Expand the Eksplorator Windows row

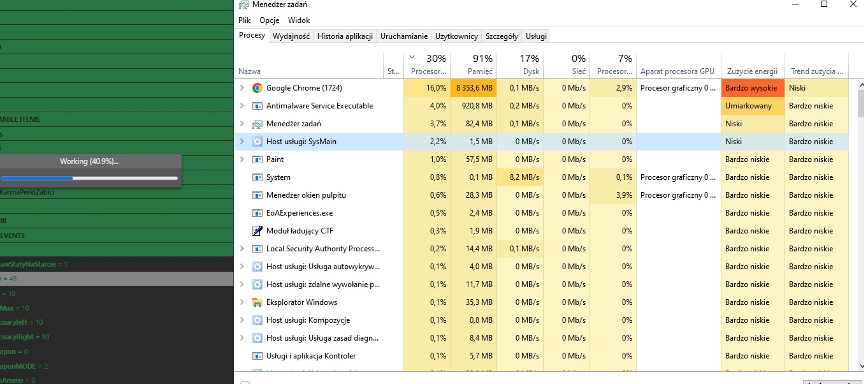tap(242, 302)
